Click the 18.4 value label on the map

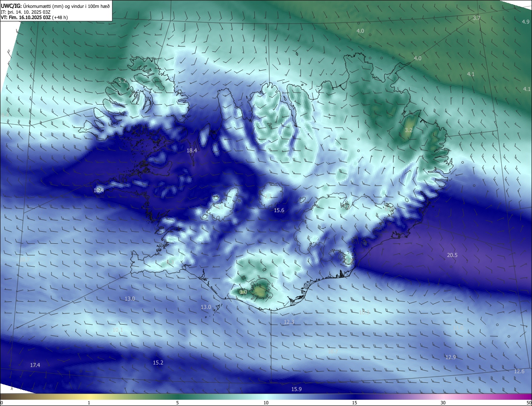[x=192, y=151]
